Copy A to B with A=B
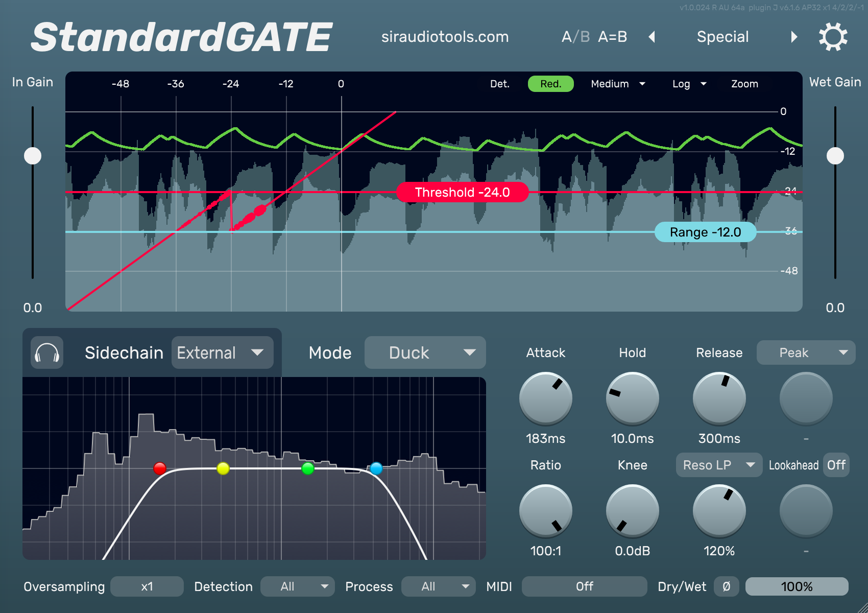Viewport: 868px width, 613px height. coord(612,37)
